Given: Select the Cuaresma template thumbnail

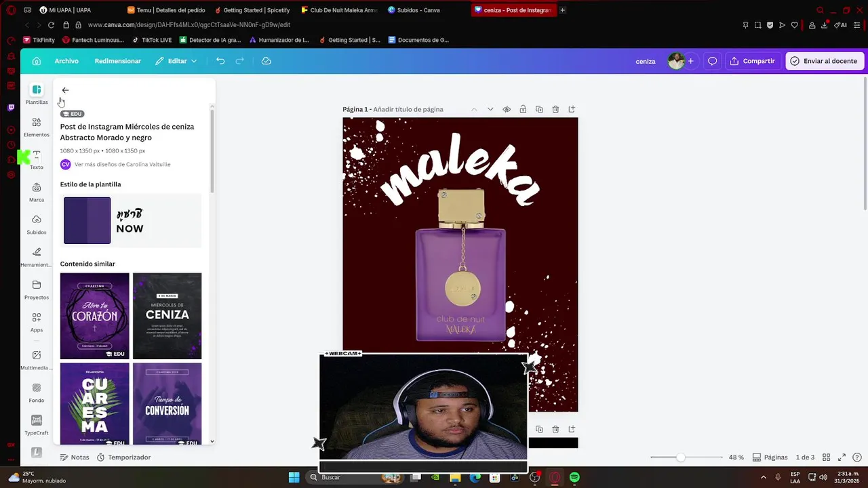Looking at the screenshot, I should click(x=94, y=404).
